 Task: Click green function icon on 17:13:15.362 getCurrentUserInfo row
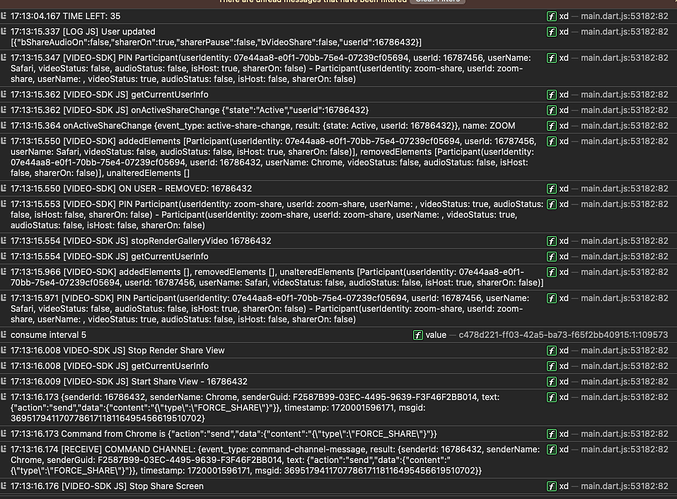551,95
